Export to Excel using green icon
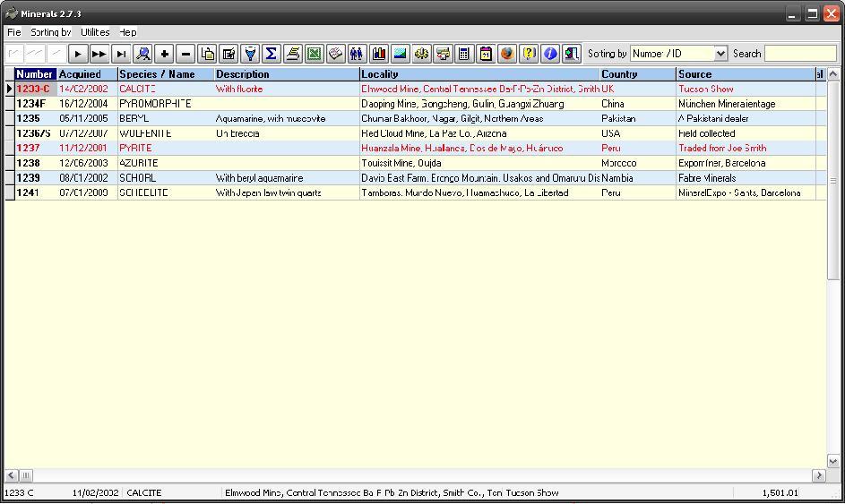 [x=315, y=54]
